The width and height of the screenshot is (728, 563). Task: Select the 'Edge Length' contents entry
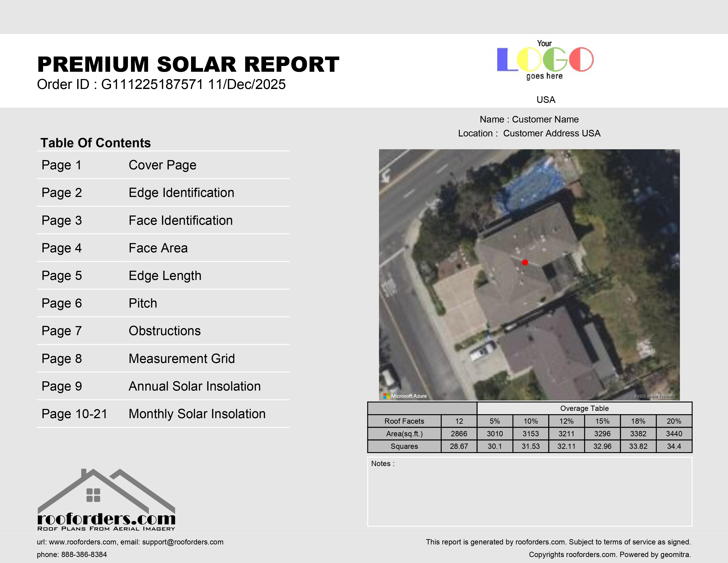tap(165, 276)
